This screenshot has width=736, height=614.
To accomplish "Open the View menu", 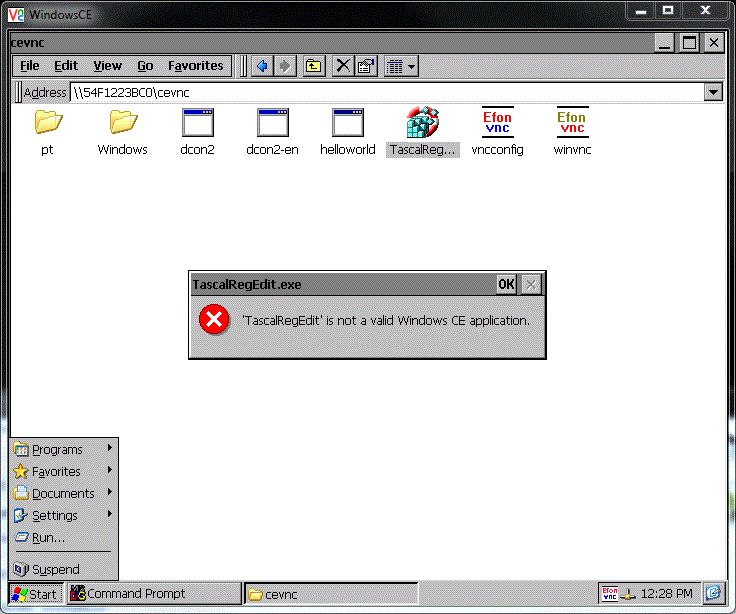I will [107, 66].
